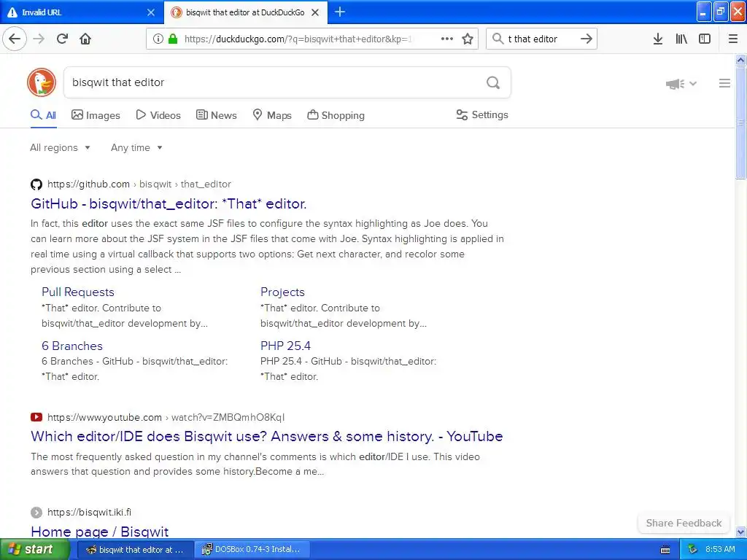Viewport: 747px width, 560px height.
Task: Open a new tab with plus button
Action: click(x=340, y=12)
